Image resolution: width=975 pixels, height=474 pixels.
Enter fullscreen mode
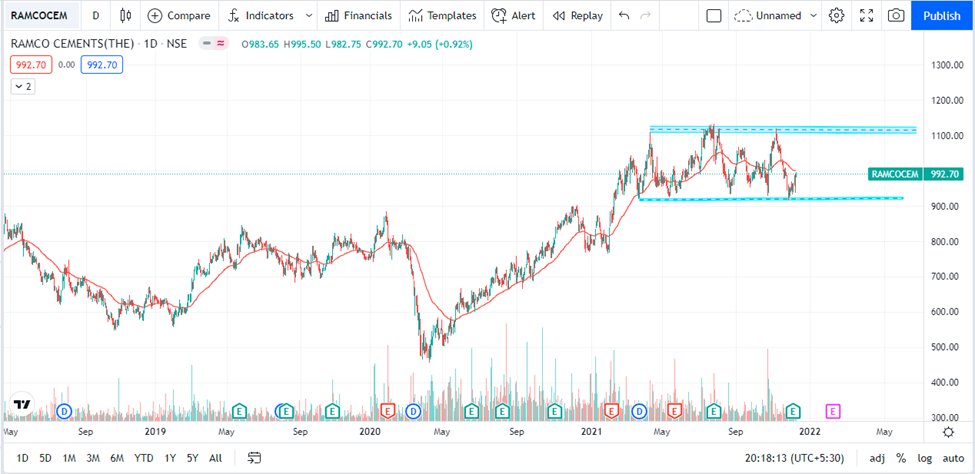point(866,16)
